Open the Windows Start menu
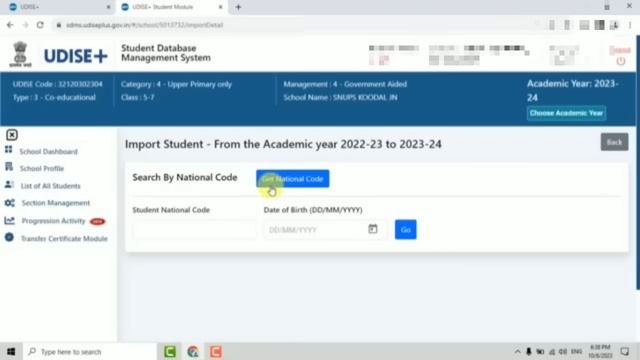Screen dimensions: 640x360 pyautogui.click(x=11, y=351)
